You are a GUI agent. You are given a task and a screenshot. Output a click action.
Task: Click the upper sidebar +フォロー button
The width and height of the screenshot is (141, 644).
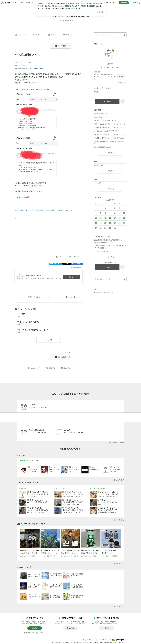(x=107, y=101)
